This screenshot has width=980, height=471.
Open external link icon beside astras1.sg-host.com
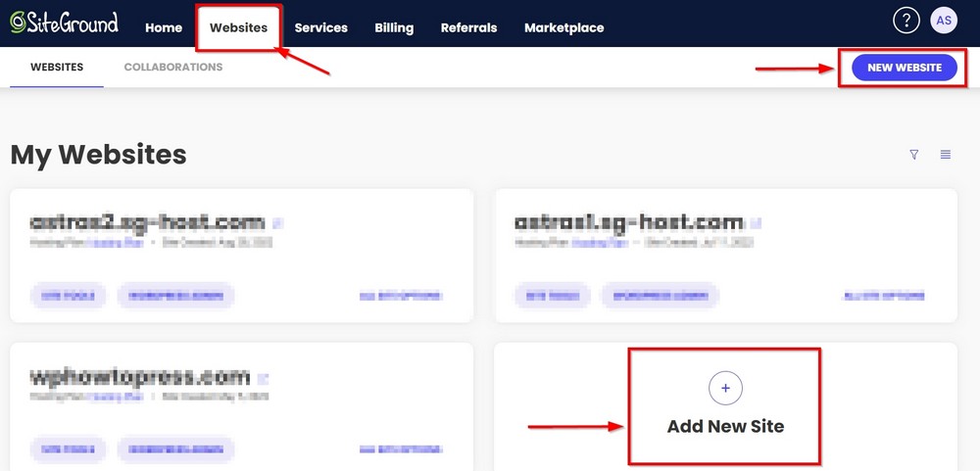[757, 222]
